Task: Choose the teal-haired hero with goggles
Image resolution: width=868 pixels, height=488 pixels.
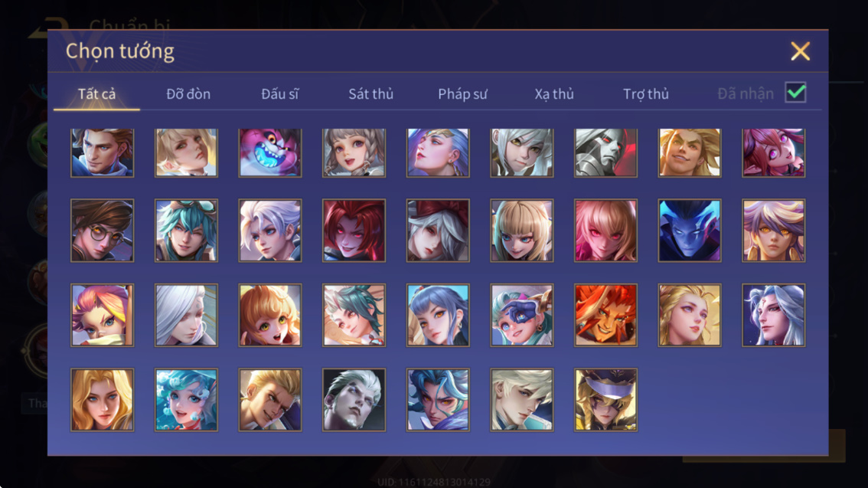Action: pos(186,231)
